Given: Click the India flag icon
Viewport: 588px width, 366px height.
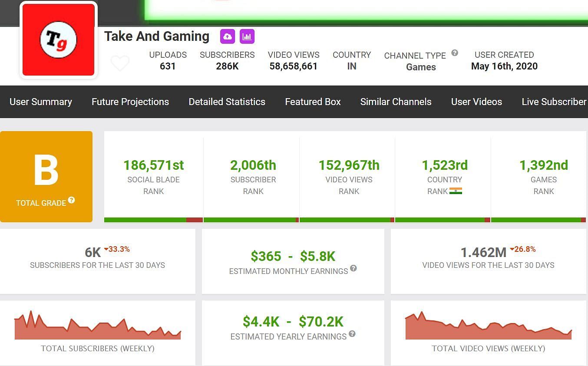Looking at the screenshot, I should (x=456, y=191).
